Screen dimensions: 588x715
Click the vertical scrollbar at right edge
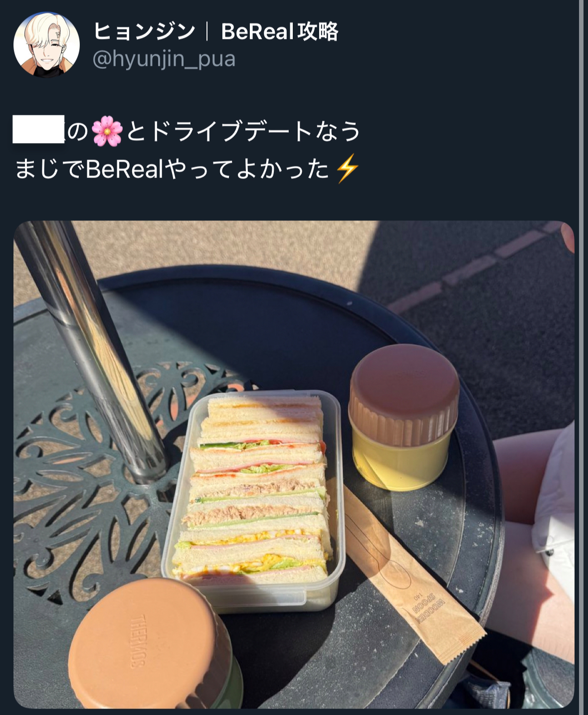pyautogui.click(x=581, y=357)
